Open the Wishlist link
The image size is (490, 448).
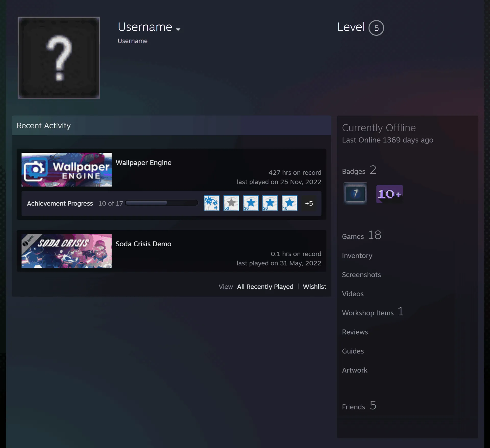coord(314,287)
